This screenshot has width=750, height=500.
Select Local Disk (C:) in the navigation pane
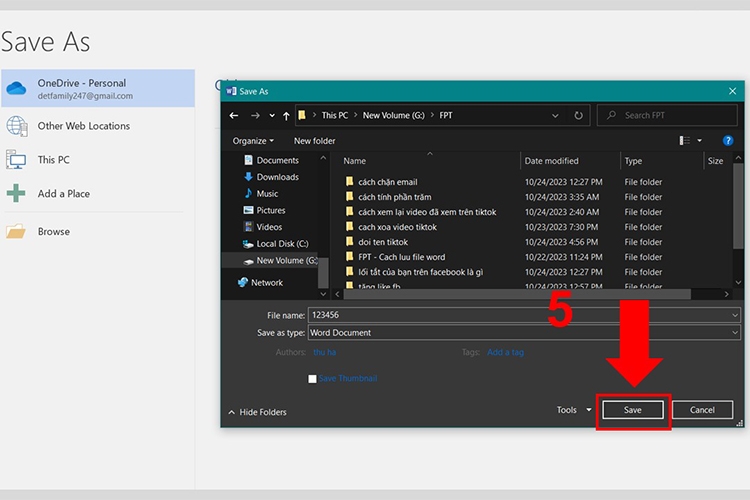(x=282, y=244)
